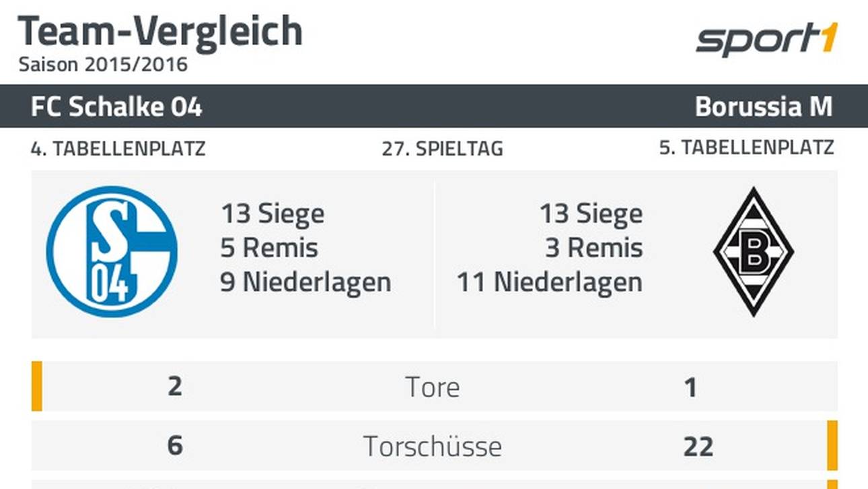
Task: Select FC Schalke 04 in the header bar
Action: tap(116, 107)
